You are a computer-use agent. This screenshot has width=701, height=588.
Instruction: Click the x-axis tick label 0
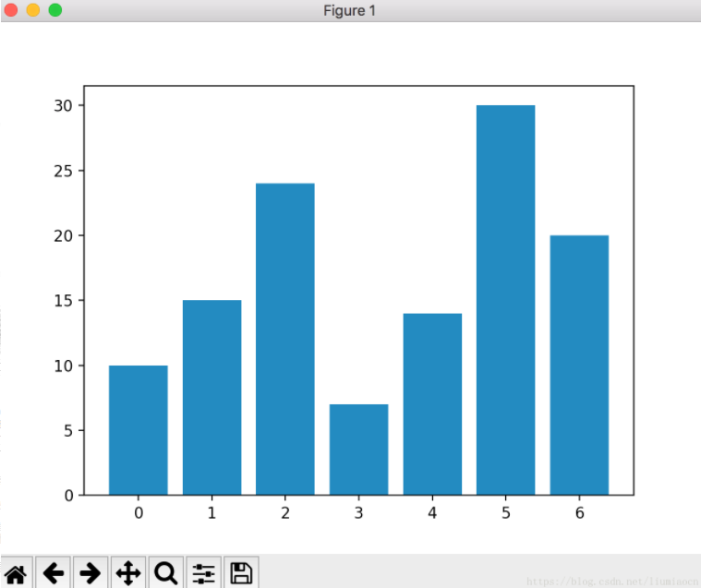139,513
